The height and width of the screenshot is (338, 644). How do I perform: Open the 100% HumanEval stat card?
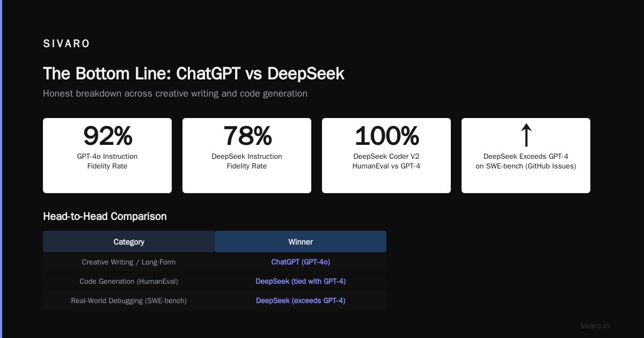click(x=386, y=156)
